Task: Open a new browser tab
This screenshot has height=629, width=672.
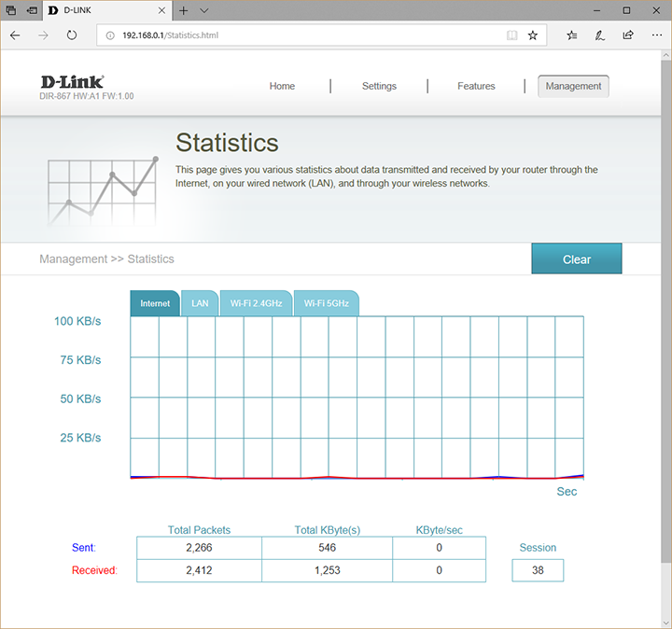Action: 184,10
